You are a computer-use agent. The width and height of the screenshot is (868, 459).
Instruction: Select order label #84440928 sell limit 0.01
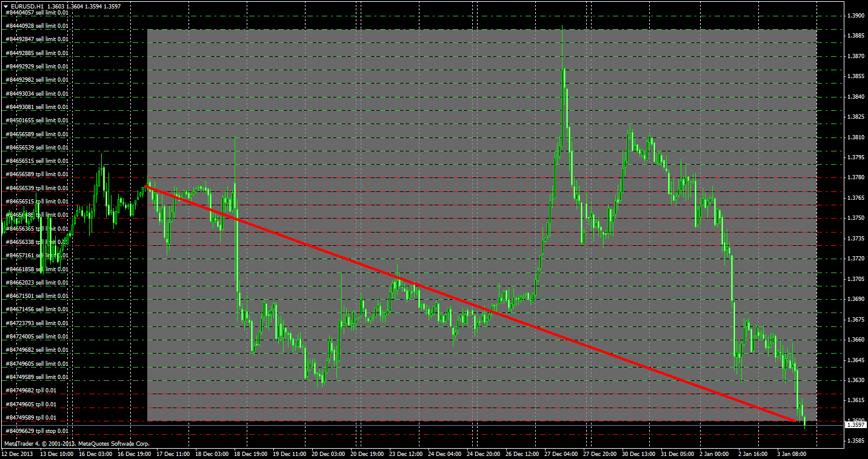click(x=37, y=26)
